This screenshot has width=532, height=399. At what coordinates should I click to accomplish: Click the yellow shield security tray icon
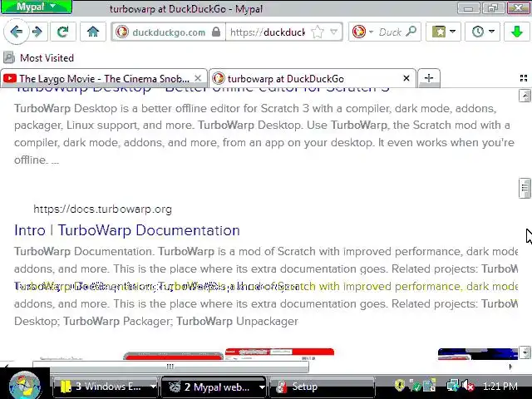coord(400,386)
